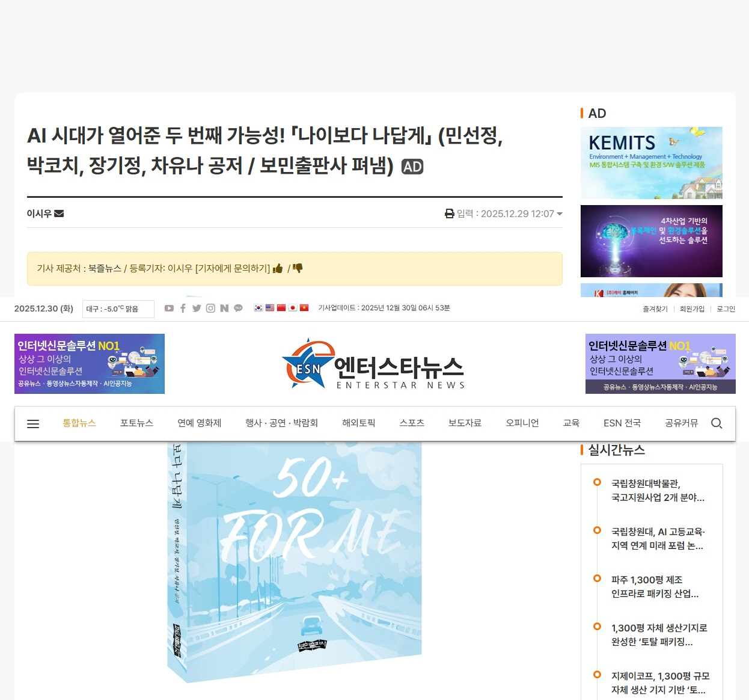Open the Twitter bird icon
749x700 pixels.
(x=197, y=308)
